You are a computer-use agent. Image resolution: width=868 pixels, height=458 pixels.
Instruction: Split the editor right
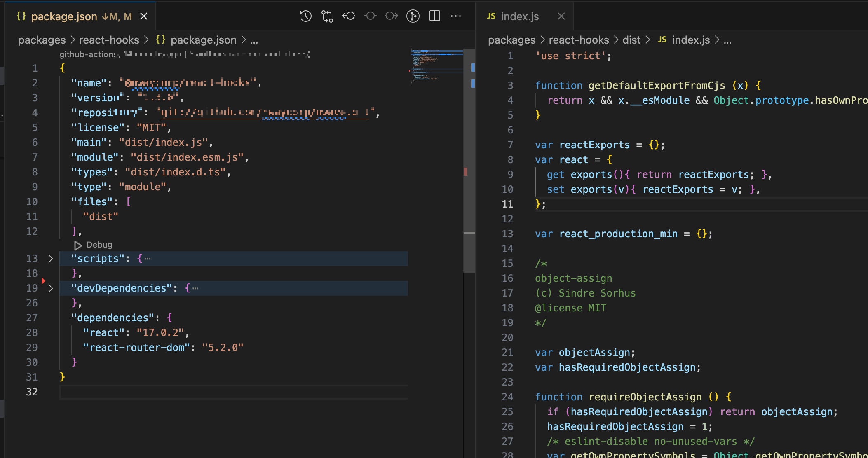(x=434, y=16)
